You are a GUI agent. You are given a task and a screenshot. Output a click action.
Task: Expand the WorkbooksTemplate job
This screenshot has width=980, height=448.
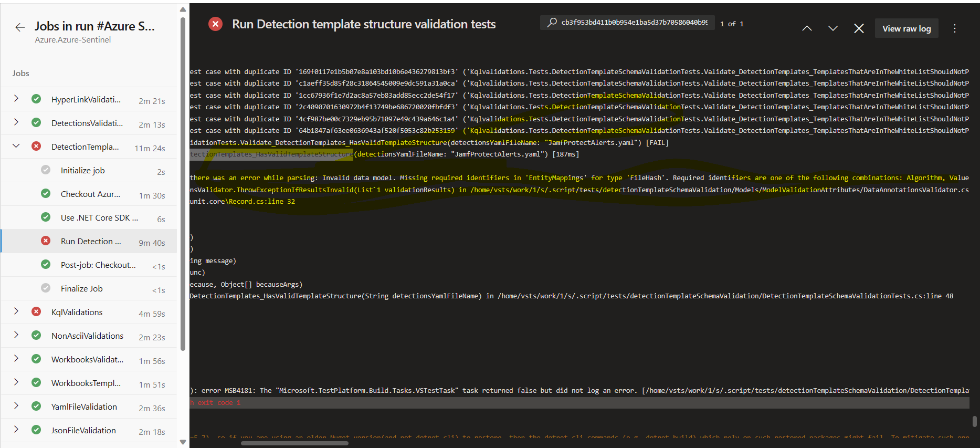(x=16, y=382)
